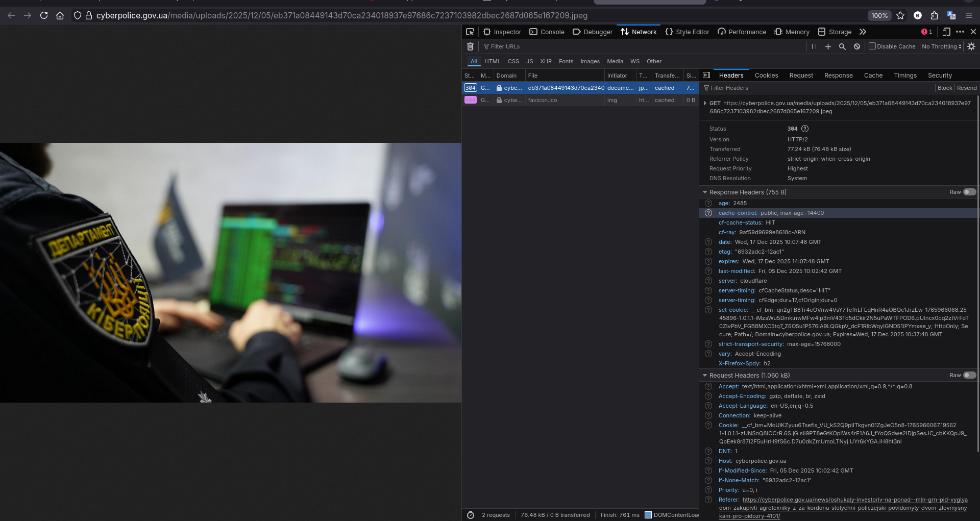Enable the Disable Cache checkbox
The image size is (980, 521).
pyautogui.click(x=872, y=46)
